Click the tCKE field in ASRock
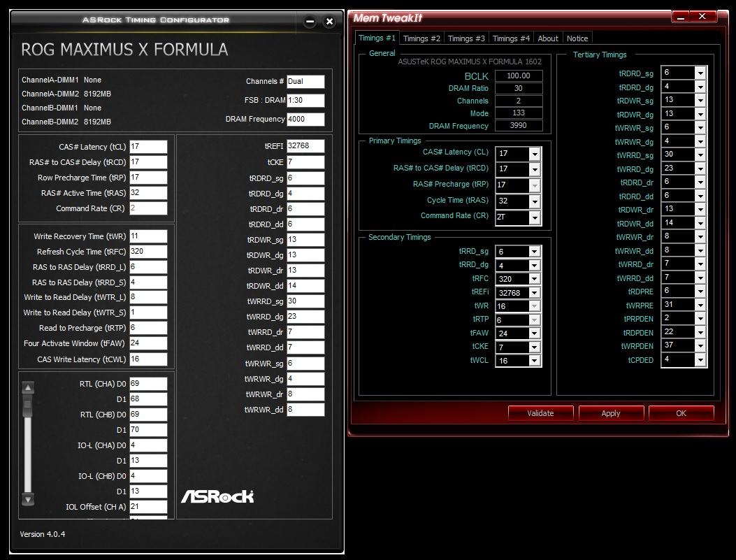 (305, 162)
